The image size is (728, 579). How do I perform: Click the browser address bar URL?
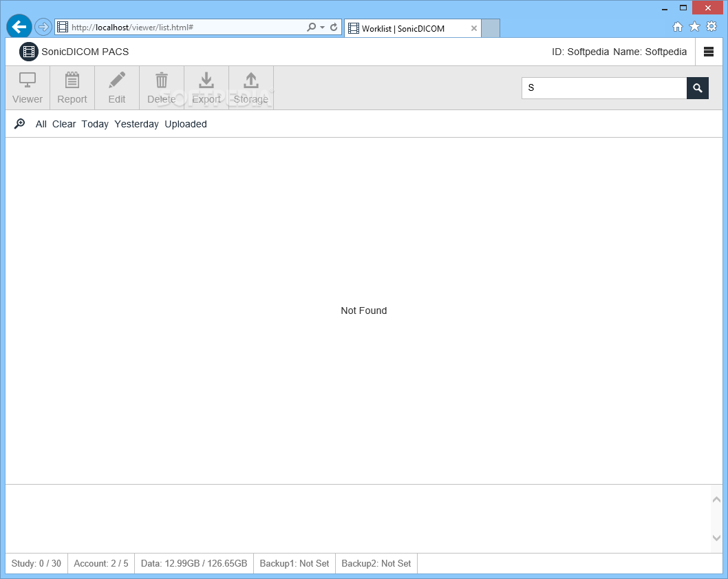tap(132, 28)
